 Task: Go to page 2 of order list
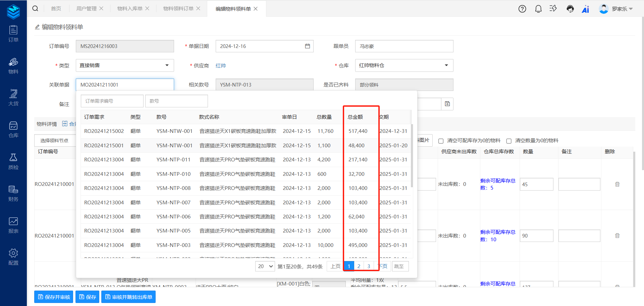[x=359, y=266]
